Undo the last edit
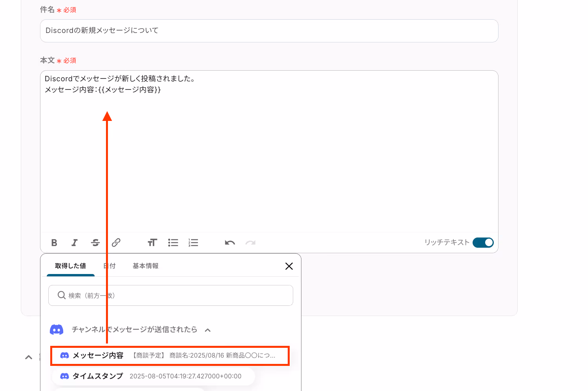This screenshot has width=588, height=391. click(230, 243)
